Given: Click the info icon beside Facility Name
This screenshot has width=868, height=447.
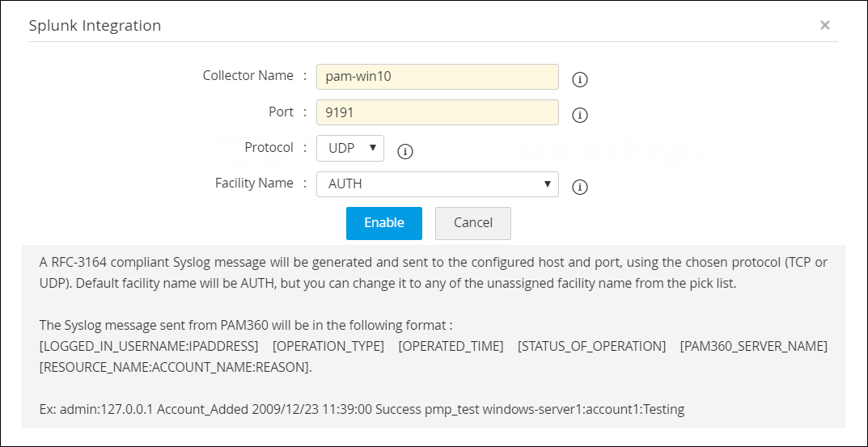Looking at the screenshot, I should (x=579, y=188).
